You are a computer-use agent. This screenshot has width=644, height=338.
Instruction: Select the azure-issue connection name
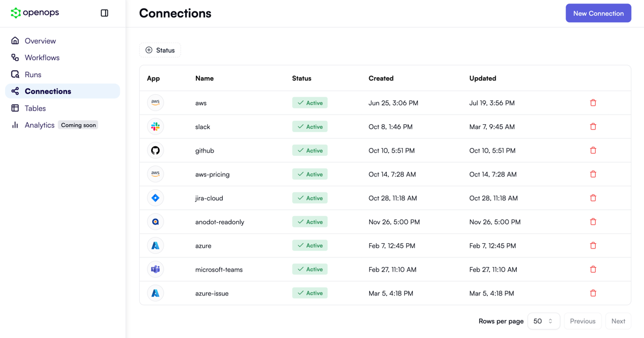point(211,293)
